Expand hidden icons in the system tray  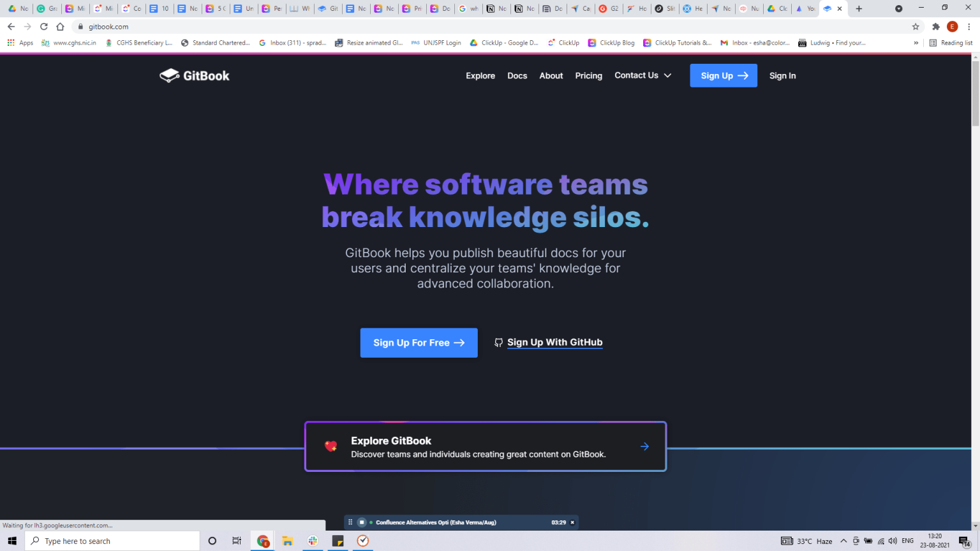843,541
